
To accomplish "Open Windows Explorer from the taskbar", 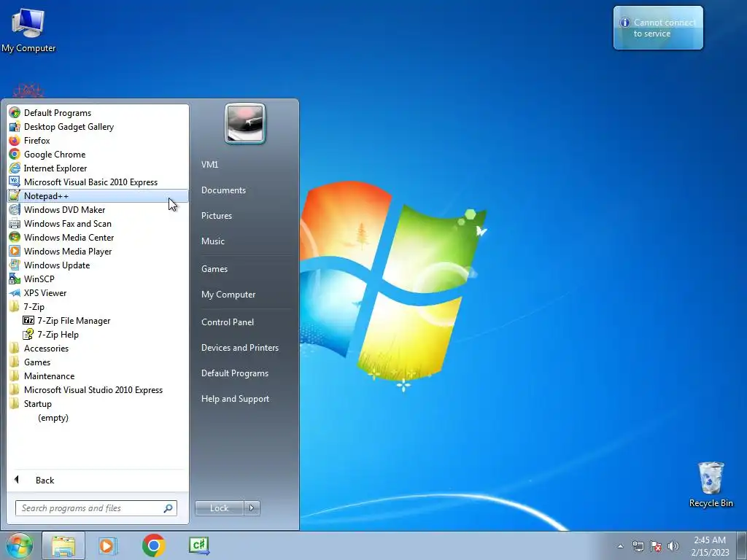I will pos(63,545).
